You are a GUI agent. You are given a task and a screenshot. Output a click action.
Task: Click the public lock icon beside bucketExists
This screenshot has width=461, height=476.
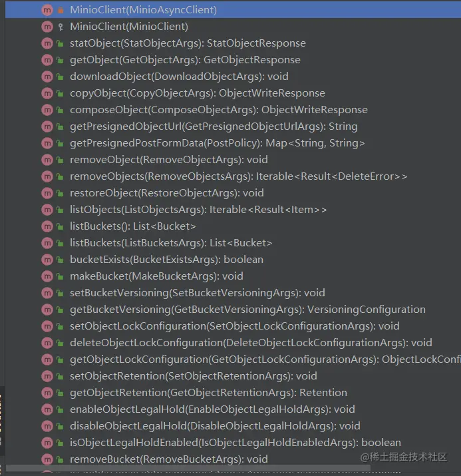coord(60,260)
